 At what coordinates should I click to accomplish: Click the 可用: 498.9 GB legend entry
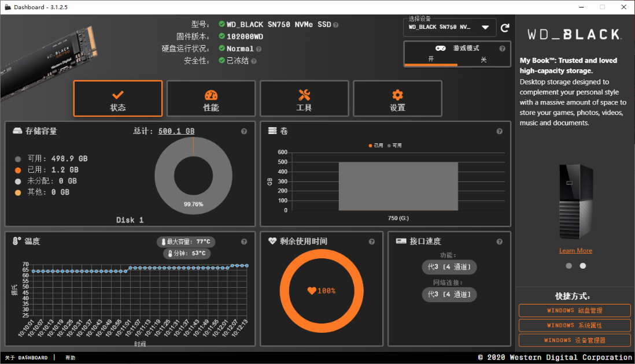coord(51,158)
